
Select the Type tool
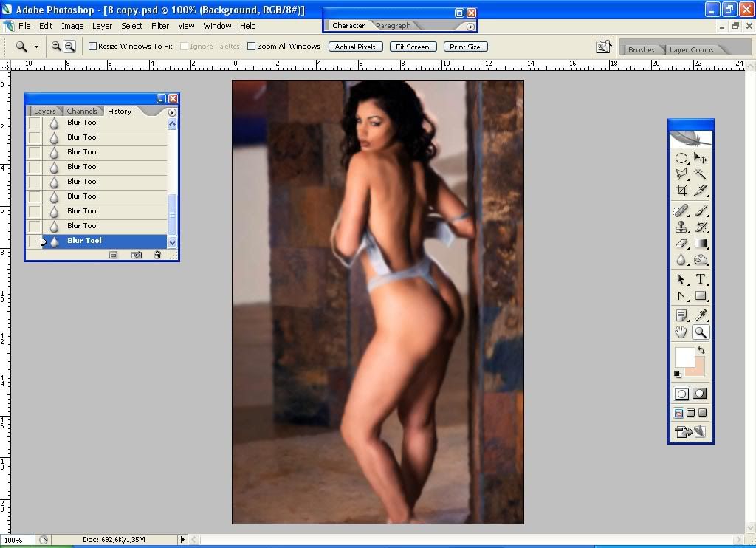pyautogui.click(x=700, y=279)
